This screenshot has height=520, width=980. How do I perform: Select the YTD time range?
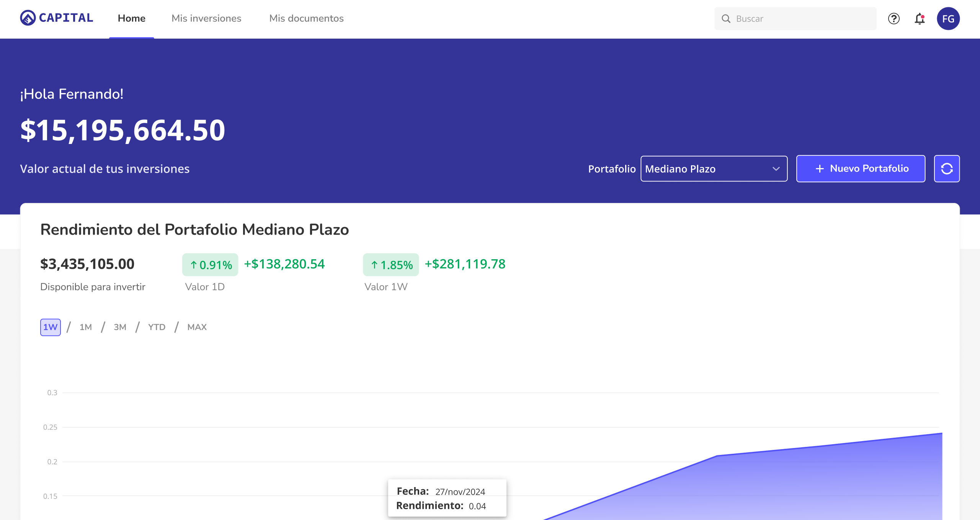(x=157, y=327)
